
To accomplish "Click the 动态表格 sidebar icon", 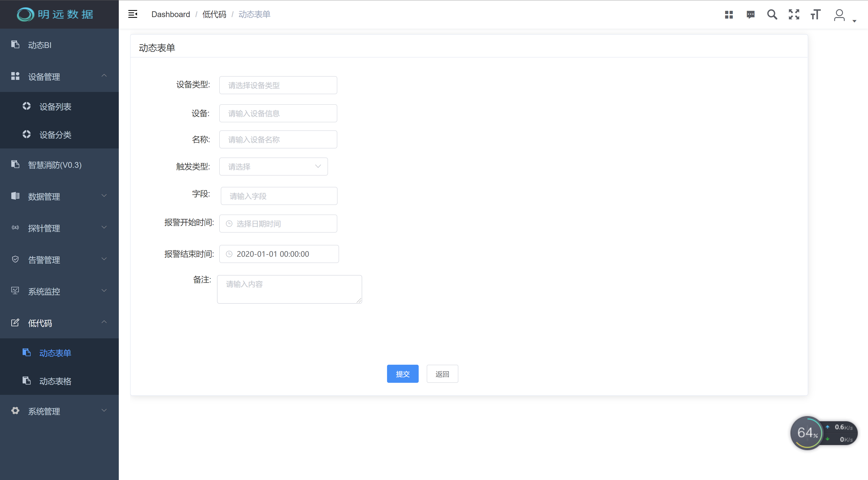I will [27, 381].
